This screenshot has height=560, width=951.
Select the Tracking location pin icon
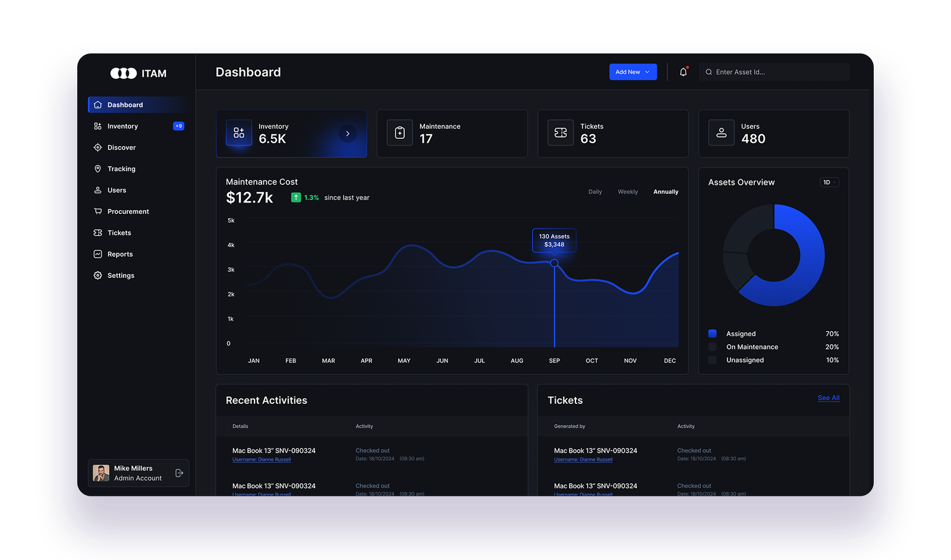tap(98, 169)
